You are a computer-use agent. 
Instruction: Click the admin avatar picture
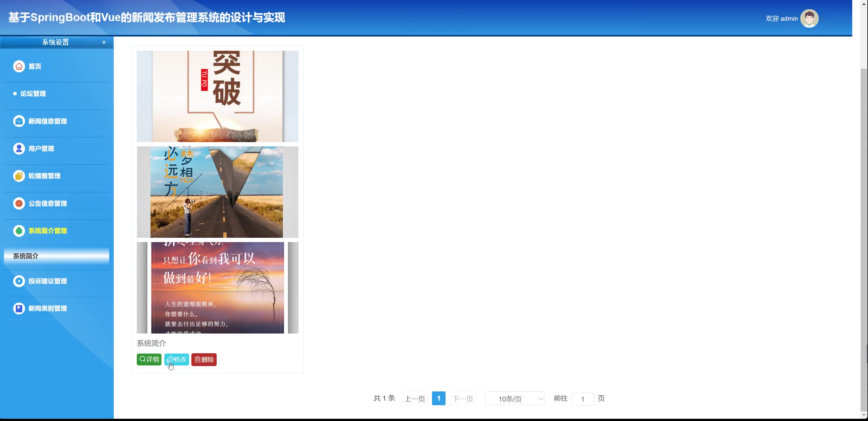point(809,18)
